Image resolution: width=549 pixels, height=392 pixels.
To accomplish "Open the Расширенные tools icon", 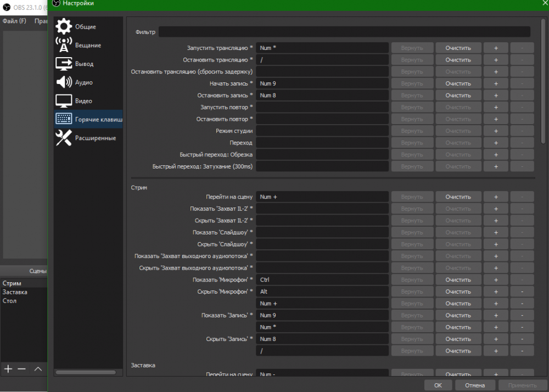I will coord(64,138).
